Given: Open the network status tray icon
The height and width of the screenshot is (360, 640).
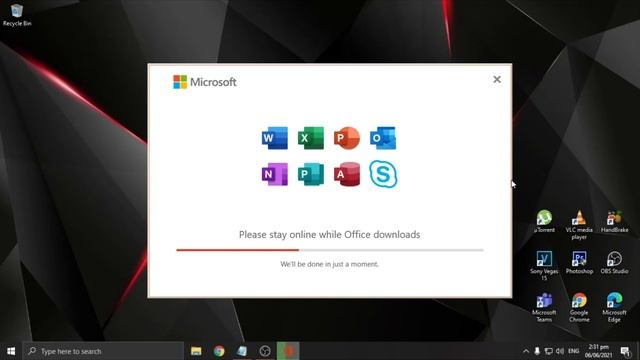Looking at the screenshot, I should pos(549,351).
